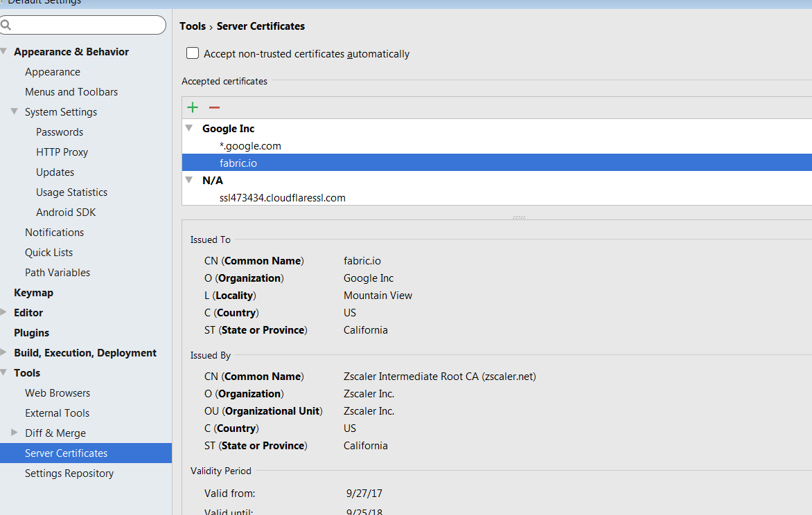This screenshot has width=812, height=515.
Task: Expand Diff & Merge node
Action: point(15,432)
